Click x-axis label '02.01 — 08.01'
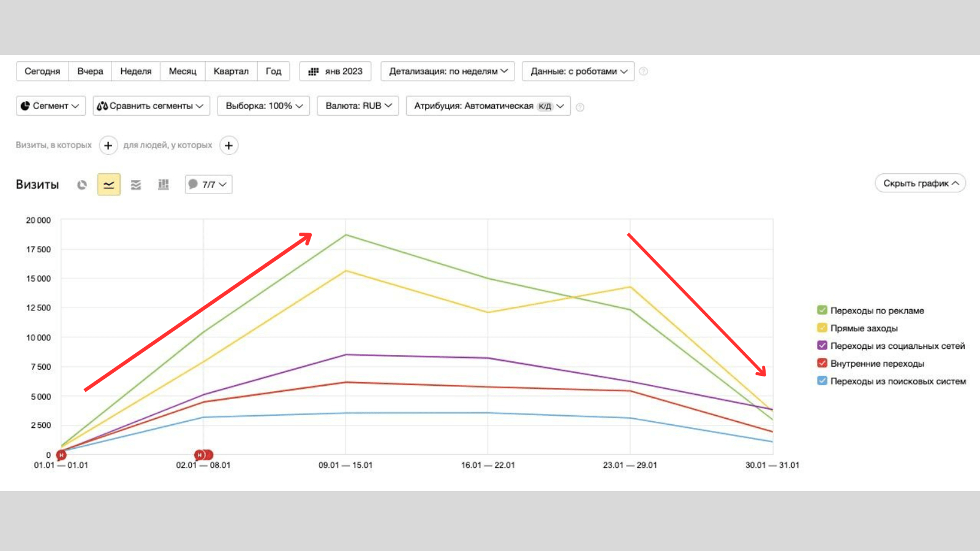Screen dimensions: 980x551 coord(203,465)
